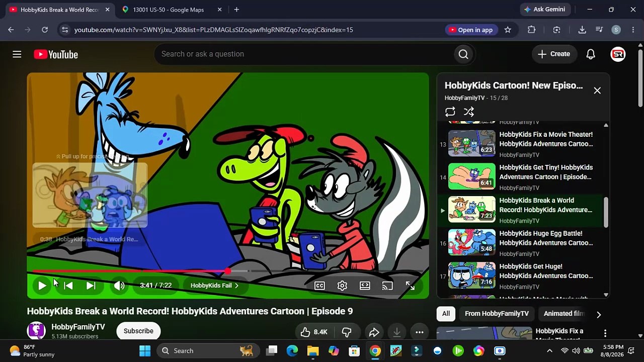Open Chrome extensions puzzle icon
This screenshot has height=362, width=644.
(x=531, y=30)
